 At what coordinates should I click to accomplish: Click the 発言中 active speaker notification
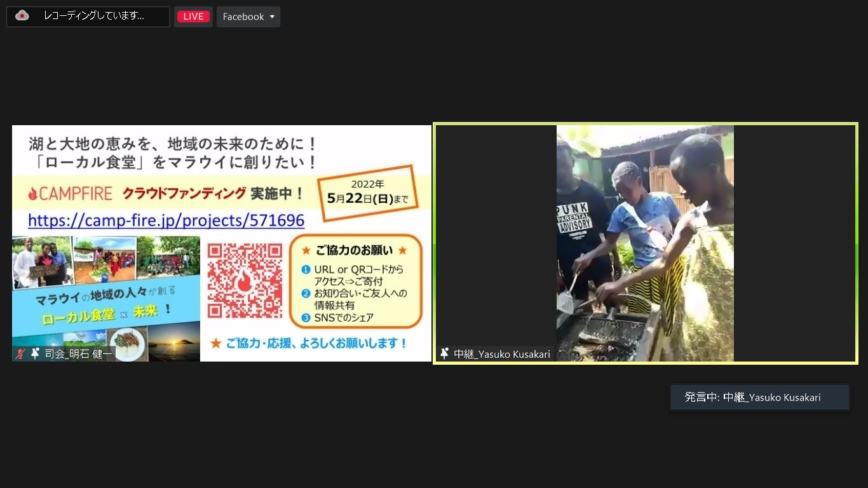[759, 397]
